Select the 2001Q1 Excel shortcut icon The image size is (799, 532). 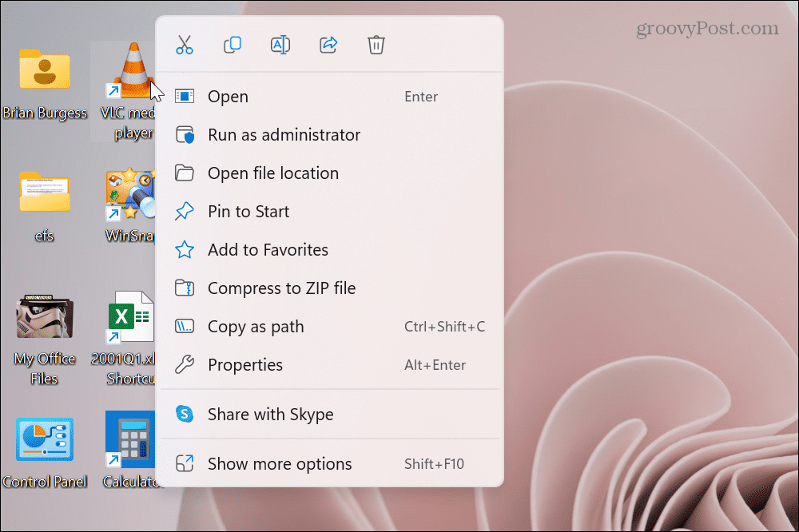click(130, 317)
